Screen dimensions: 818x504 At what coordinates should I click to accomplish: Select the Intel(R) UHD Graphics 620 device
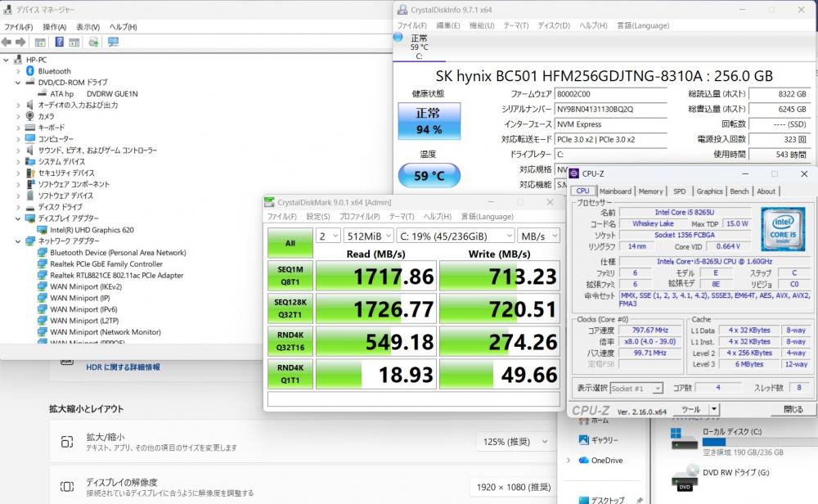[92, 230]
